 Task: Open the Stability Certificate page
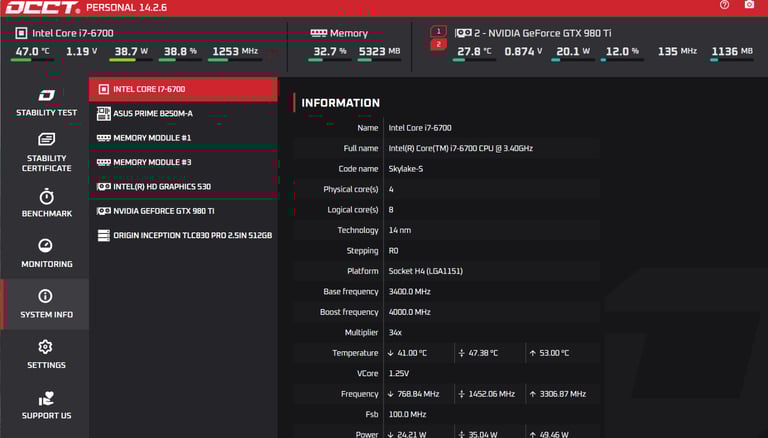pyautogui.click(x=47, y=152)
